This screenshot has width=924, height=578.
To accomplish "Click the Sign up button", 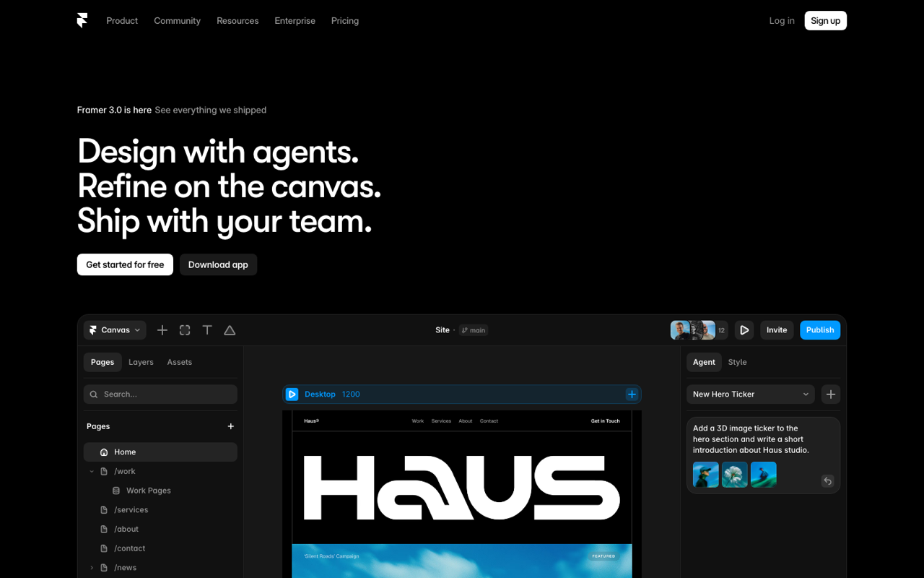I will click(x=825, y=21).
